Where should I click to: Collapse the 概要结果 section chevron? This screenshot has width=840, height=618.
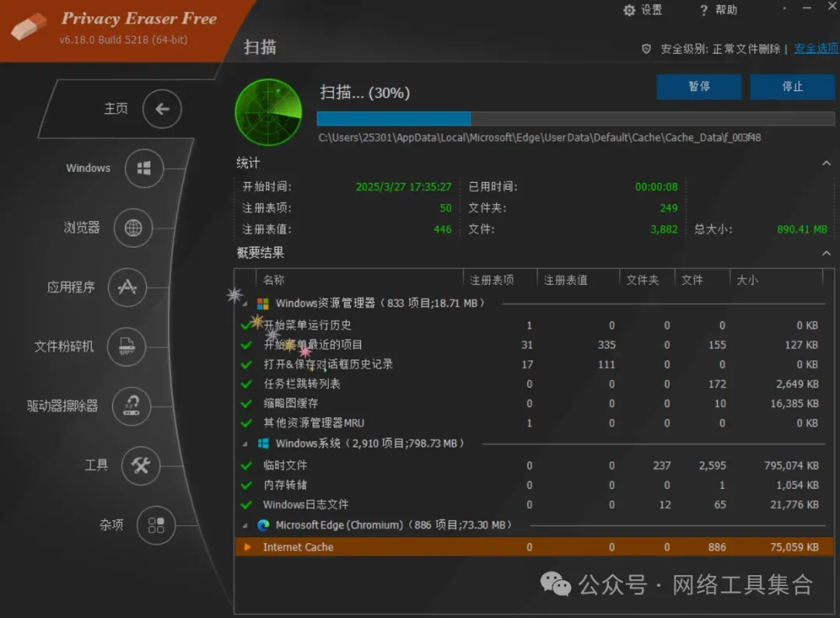click(827, 253)
